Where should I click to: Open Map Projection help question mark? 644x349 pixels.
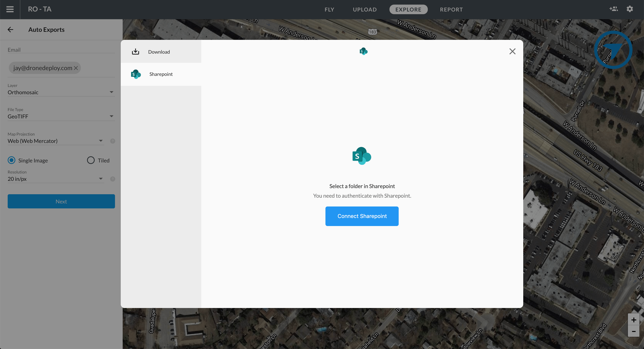click(x=113, y=141)
